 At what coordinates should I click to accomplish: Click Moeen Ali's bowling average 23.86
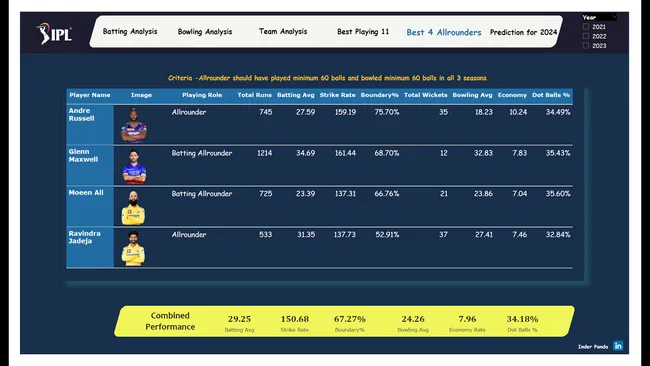click(483, 194)
